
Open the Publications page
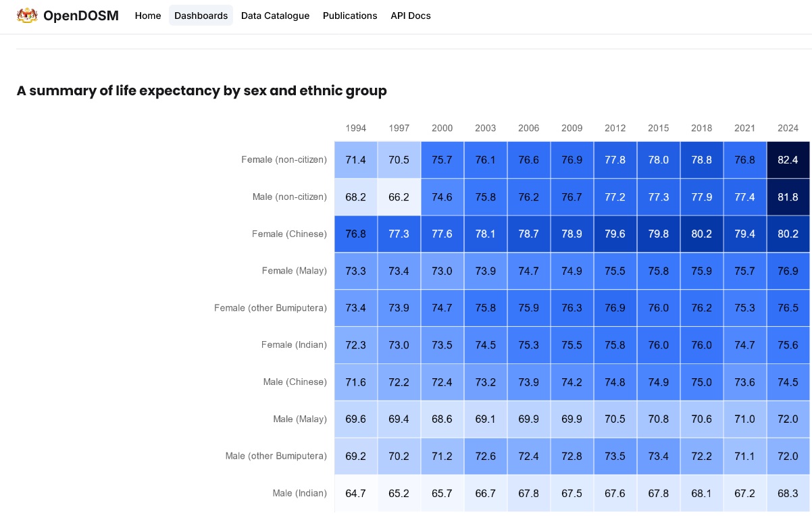pos(350,16)
